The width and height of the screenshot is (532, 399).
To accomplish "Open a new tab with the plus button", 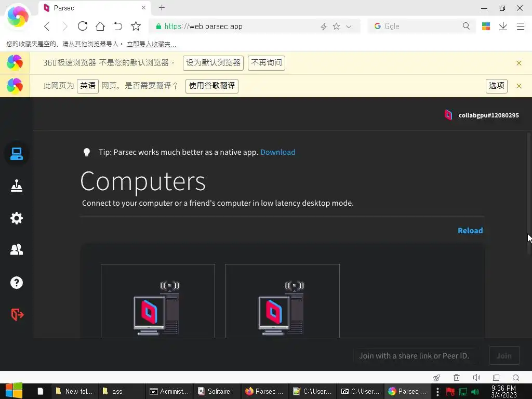I will (x=162, y=7).
